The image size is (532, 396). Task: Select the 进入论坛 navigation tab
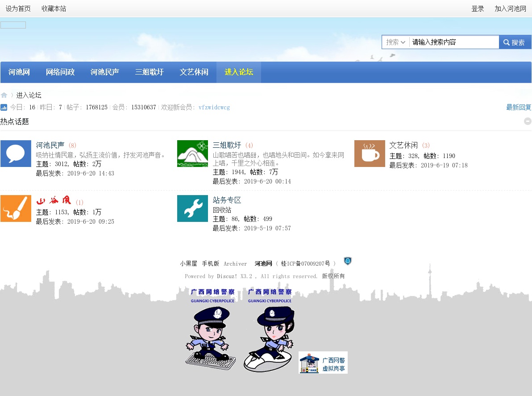(238, 72)
